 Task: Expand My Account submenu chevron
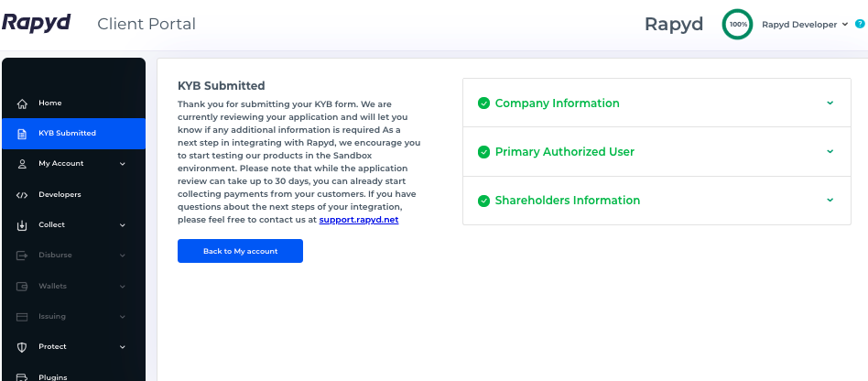[x=123, y=164]
